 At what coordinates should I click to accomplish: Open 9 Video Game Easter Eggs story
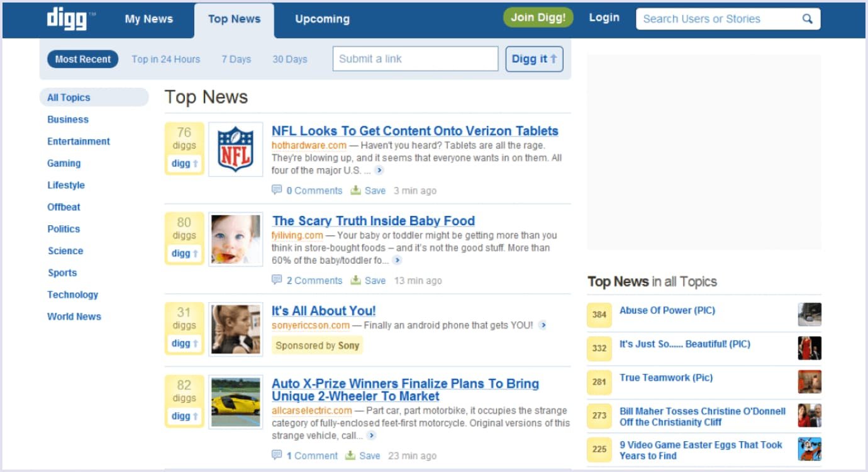[701, 450]
